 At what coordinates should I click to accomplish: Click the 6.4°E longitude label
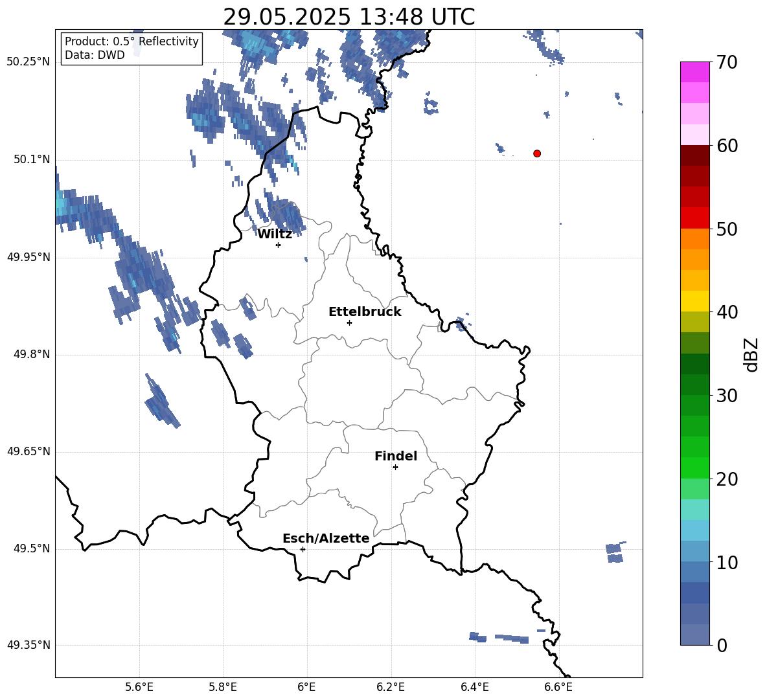point(474,687)
